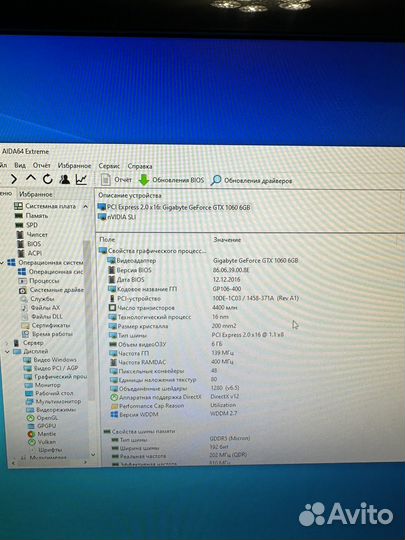Click the Значение column header
Viewport: 405px width, 540px height.
pos(227,240)
